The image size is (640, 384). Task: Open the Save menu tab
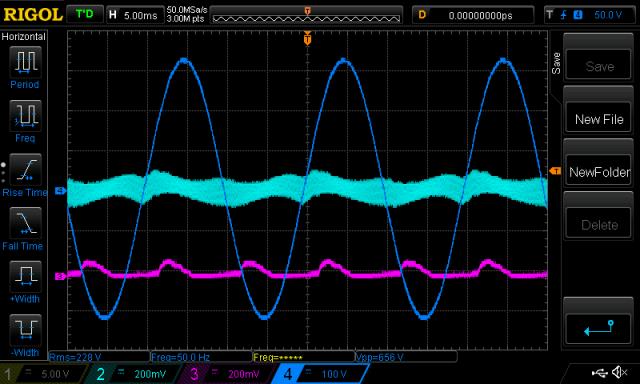(556, 63)
